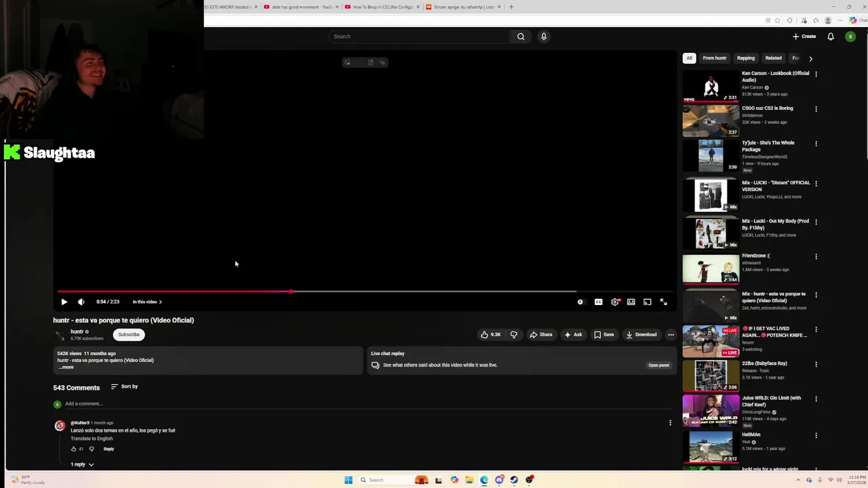Open more actions menu beside Download
Screen dimensions: 868x488
671,334
